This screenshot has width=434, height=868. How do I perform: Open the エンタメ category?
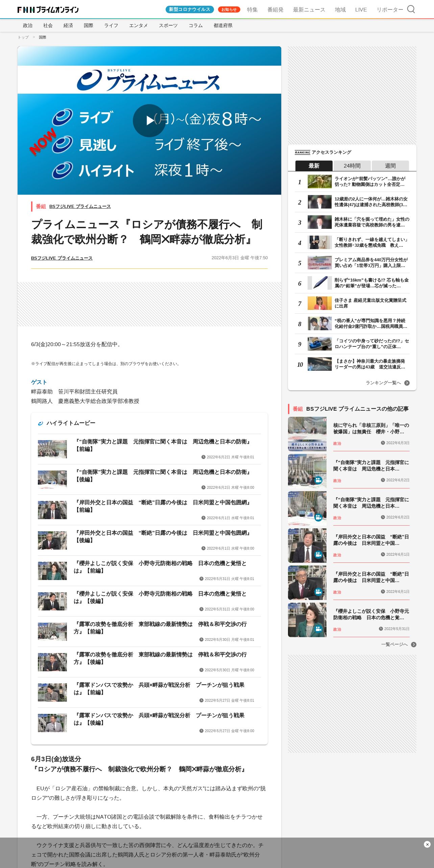tap(139, 25)
